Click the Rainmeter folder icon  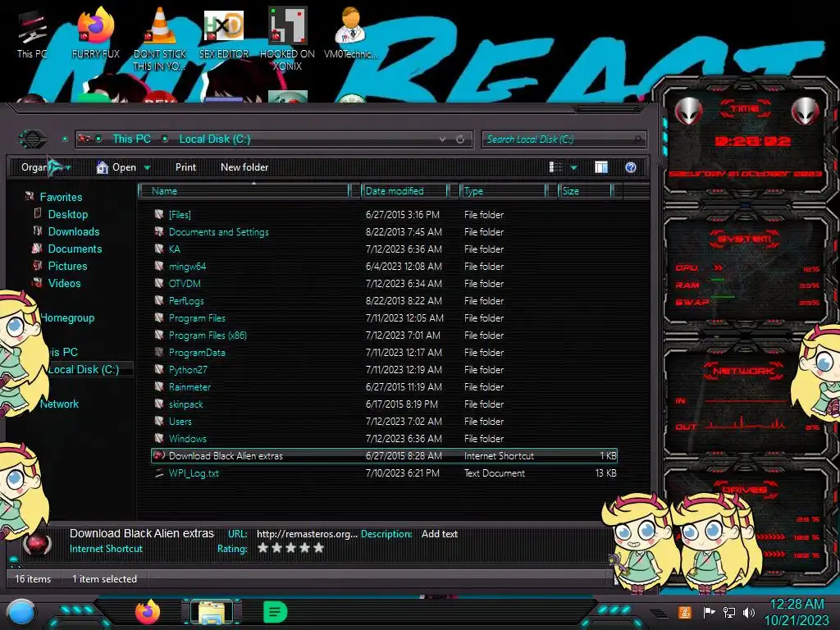pos(159,387)
